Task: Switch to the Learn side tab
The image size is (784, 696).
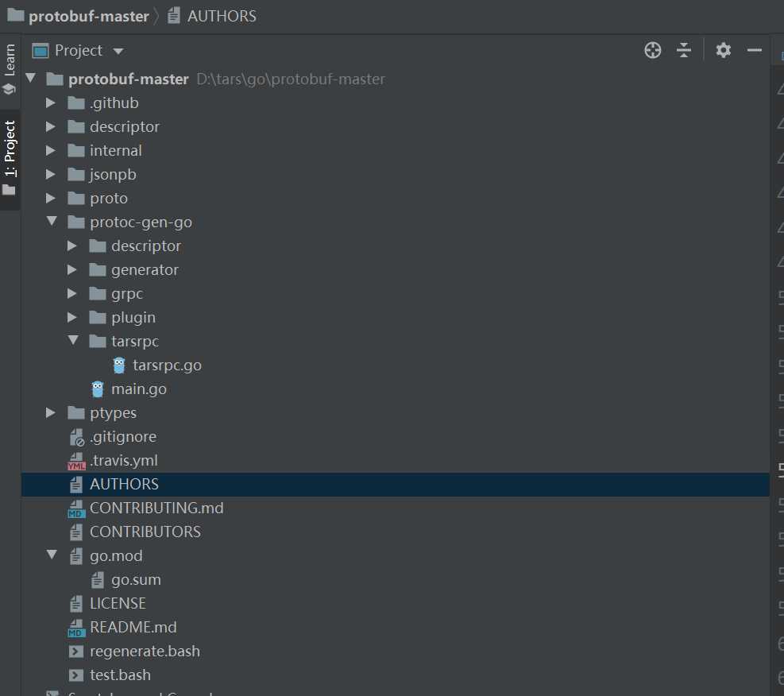Action: (10, 68)
